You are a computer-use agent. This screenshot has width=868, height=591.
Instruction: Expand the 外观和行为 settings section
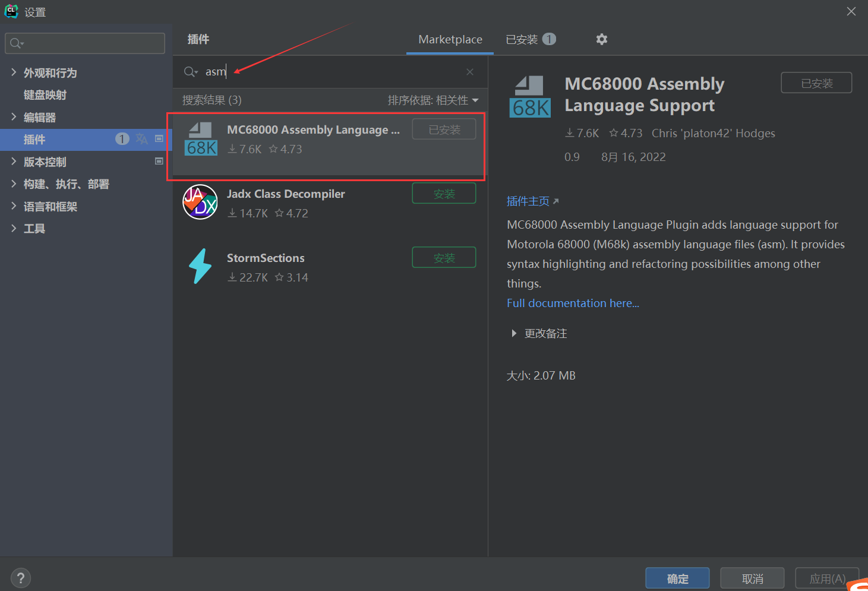tap(14, 72)
